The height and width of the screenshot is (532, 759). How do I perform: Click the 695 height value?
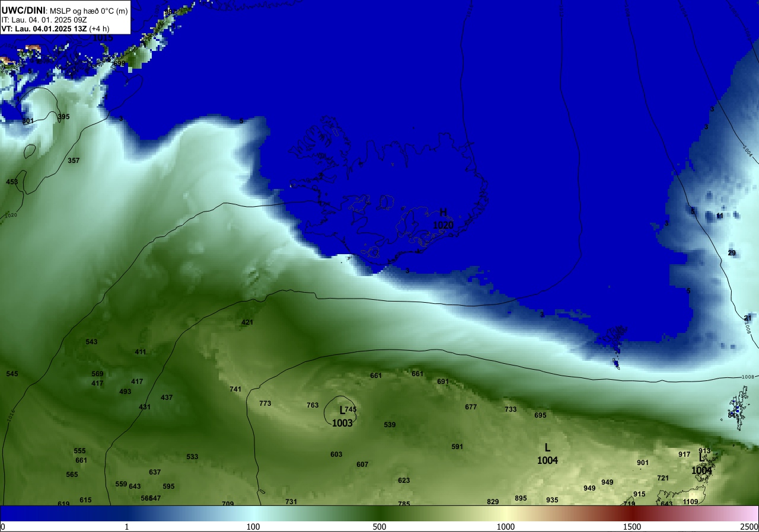(540, 415)
